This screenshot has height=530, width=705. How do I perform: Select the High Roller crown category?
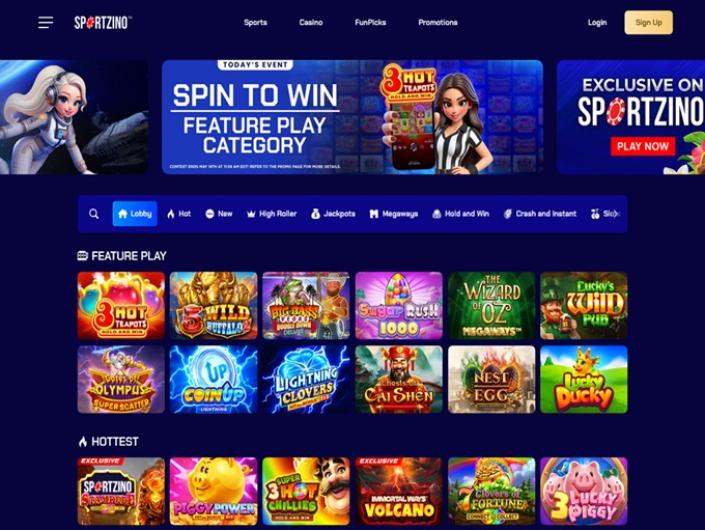tap(272, 214)
